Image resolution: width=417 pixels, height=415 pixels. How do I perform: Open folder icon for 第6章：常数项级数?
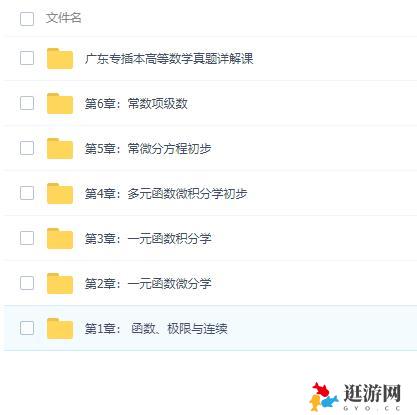click(x=60, y=104)
